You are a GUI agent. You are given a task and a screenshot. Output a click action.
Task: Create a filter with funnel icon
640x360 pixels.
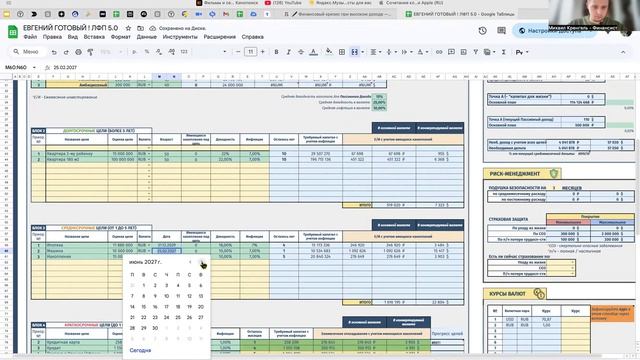[476, 52]
